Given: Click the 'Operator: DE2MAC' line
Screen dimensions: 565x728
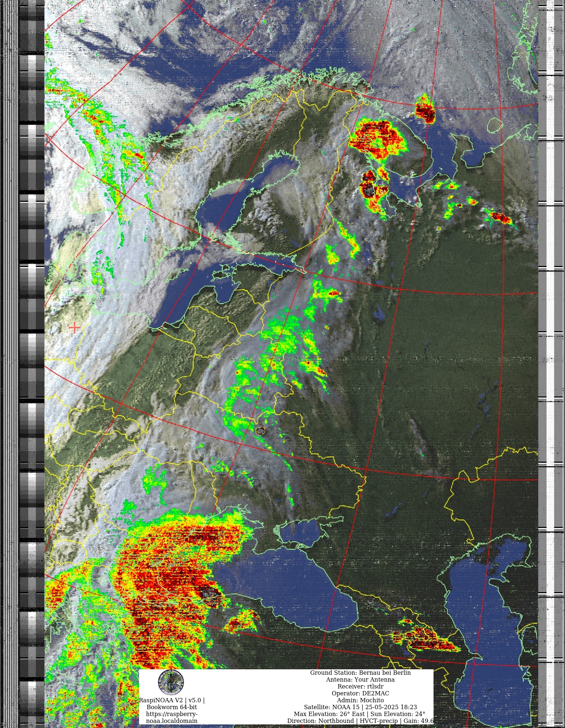Looking at the screenshot, I should pos(360,693).
